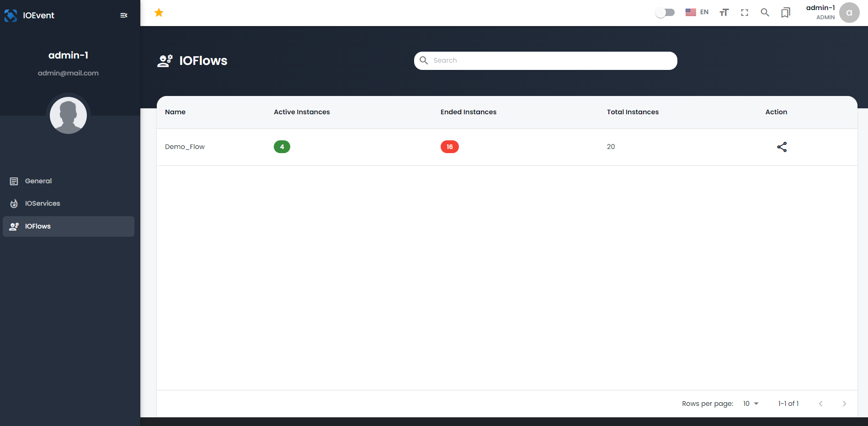Open the bookmarks icon in the header
This screenshot has height=426, width=868.
coord(786,12)
